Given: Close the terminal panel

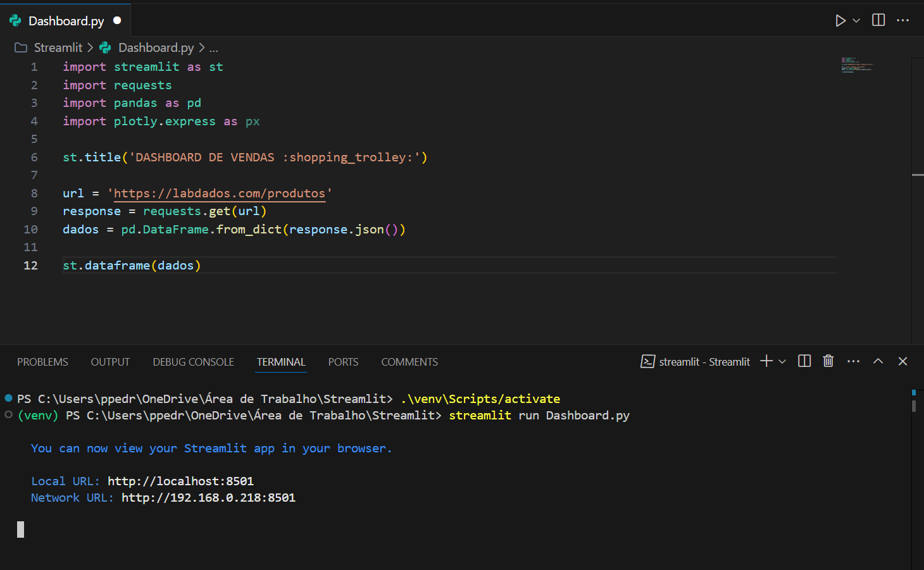Looking at the screenshot, I should [x=902, y=361].
